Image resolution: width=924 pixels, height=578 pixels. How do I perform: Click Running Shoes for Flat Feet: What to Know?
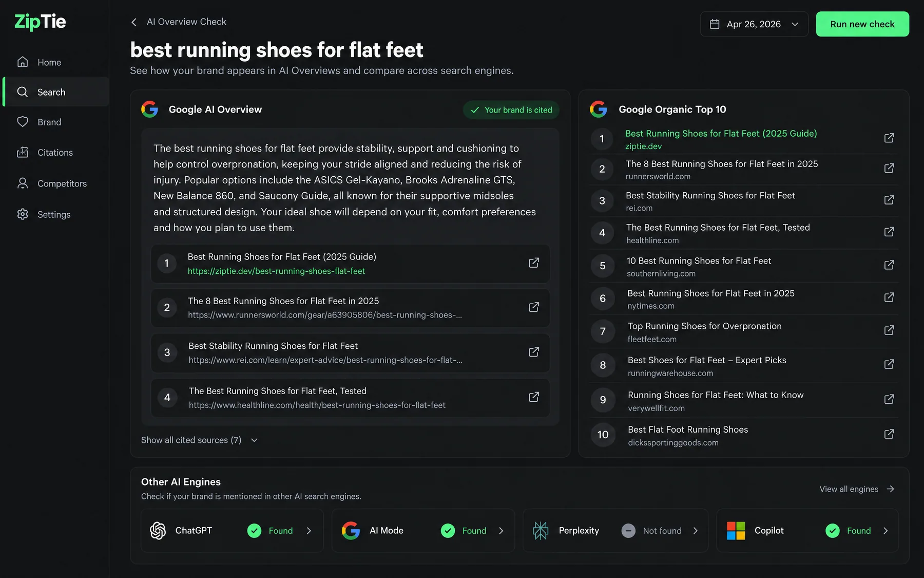[x=716, y=395]
